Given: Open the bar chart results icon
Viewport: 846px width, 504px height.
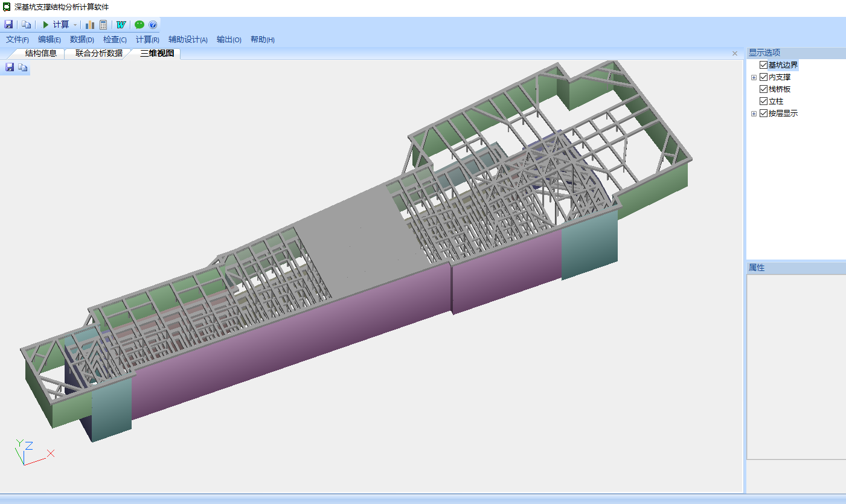Looking at the screenshot, I should coord(90,25).
